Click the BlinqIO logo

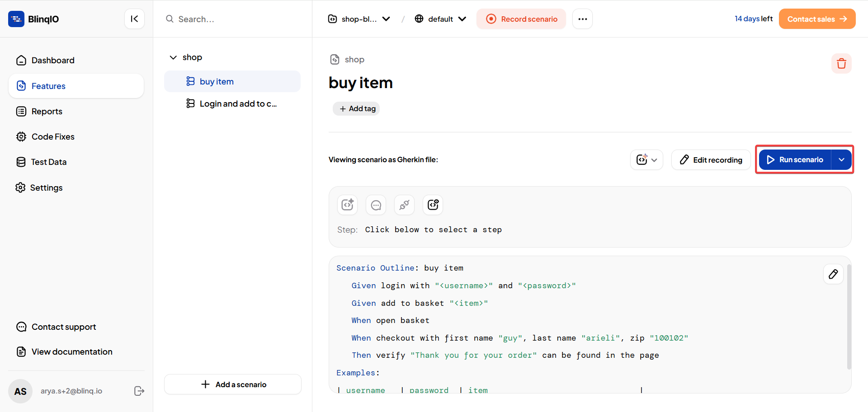point(33,19)
